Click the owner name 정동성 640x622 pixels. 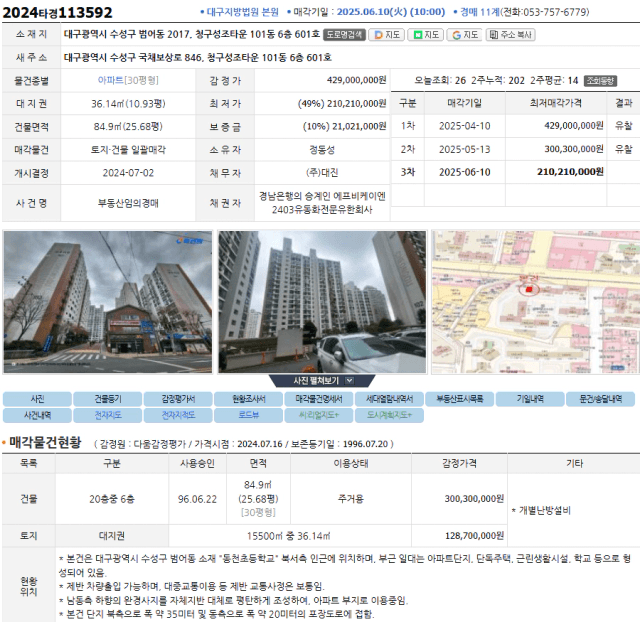point(322,150)
